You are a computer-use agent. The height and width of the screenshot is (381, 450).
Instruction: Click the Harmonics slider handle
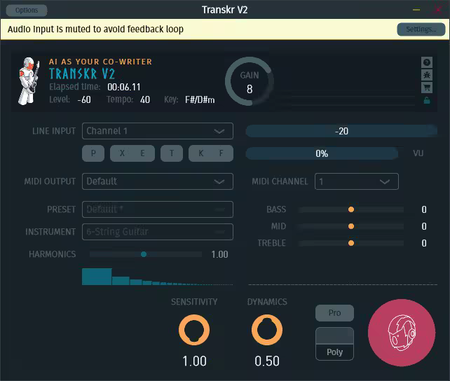(x=144, y=254)
